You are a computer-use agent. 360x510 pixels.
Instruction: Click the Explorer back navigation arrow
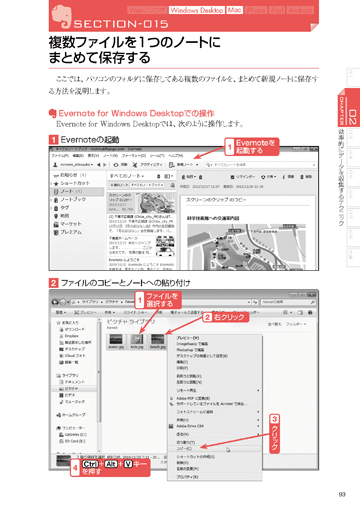pos(55,302)
